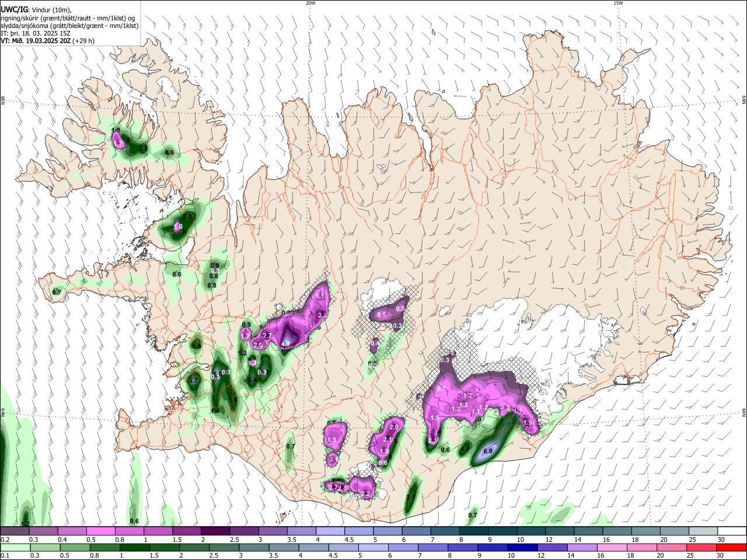Click the '14' label on the upper legend
Image resolution: width=747 pixels, height=560 pixels.
pyautogui.click(x=577, y=540)
